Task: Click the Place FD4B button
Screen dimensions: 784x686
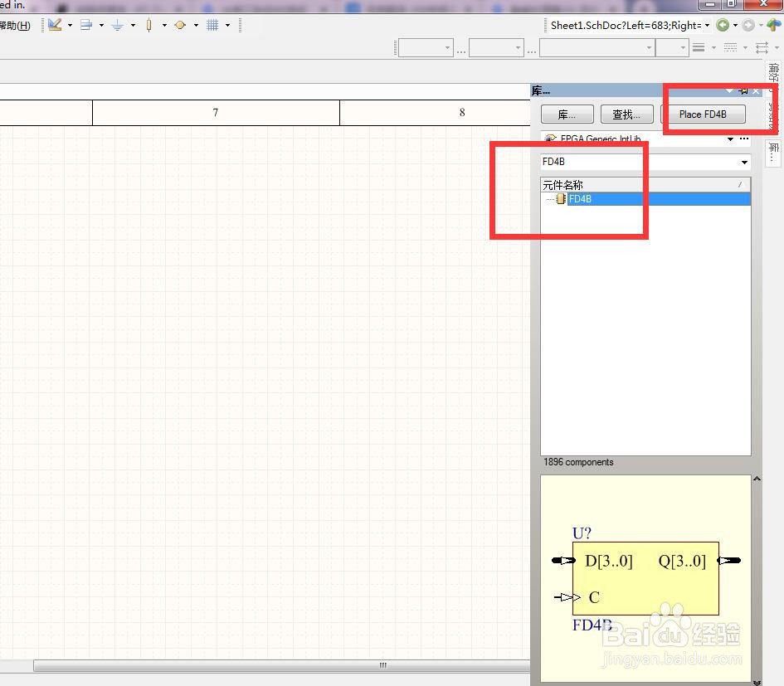Action: [703, 114]
